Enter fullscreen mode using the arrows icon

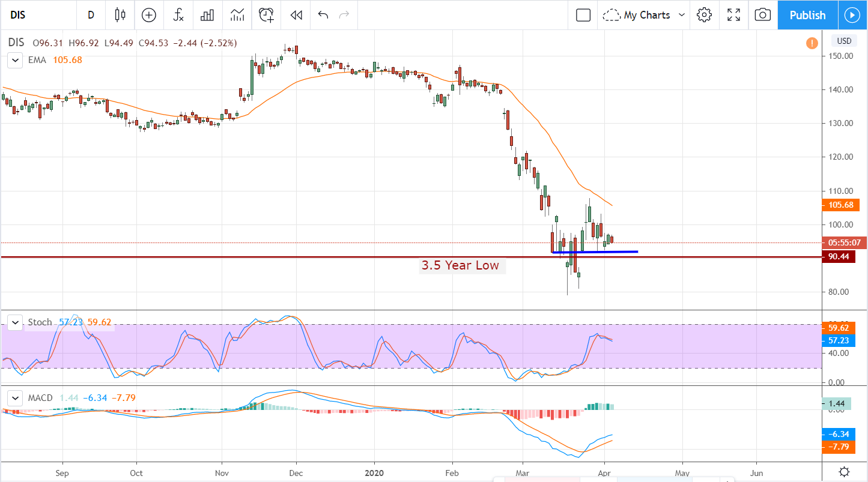[x=733, y=15]
